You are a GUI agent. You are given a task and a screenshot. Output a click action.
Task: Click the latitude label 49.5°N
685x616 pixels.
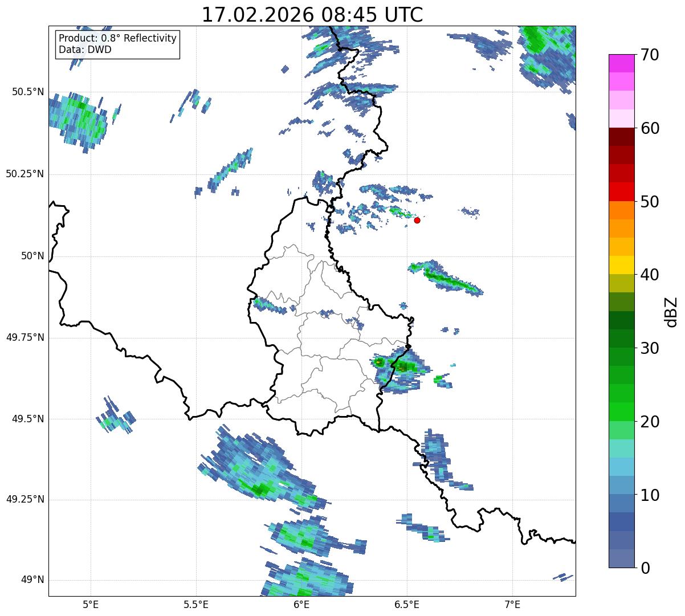click(28, 419)
